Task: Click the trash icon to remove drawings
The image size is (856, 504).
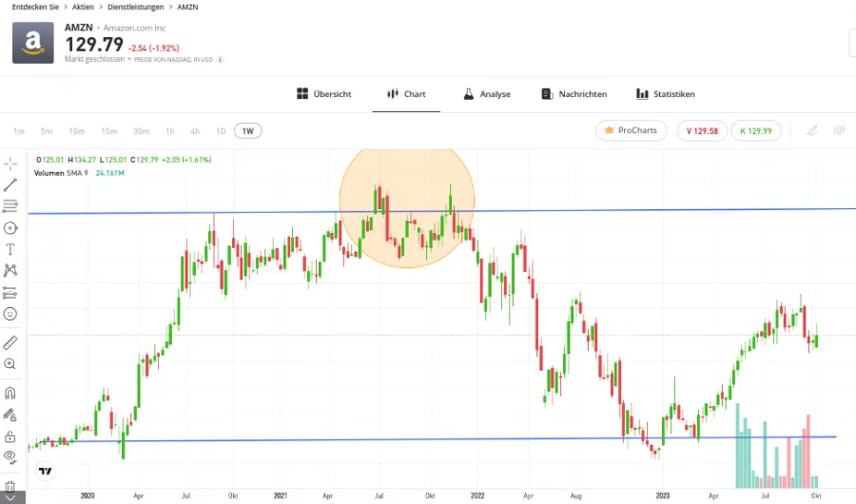Action: pos(10,485)
